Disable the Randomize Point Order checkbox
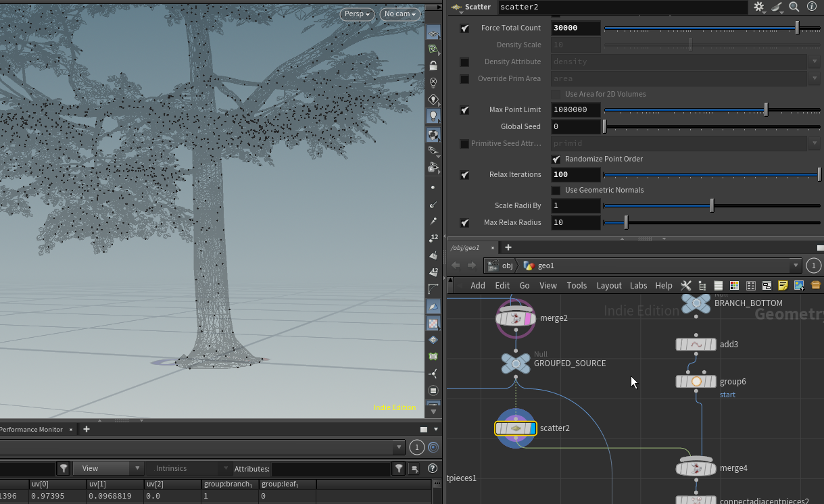This screenshot has width=824, height=504. [x=556, y=159]
